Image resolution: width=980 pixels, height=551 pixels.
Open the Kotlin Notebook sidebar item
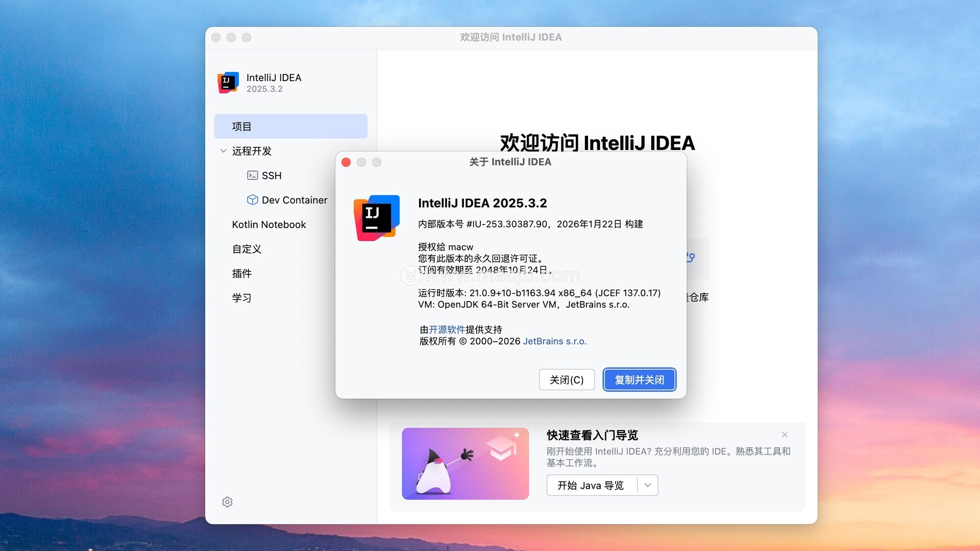(x=269, y=224)
